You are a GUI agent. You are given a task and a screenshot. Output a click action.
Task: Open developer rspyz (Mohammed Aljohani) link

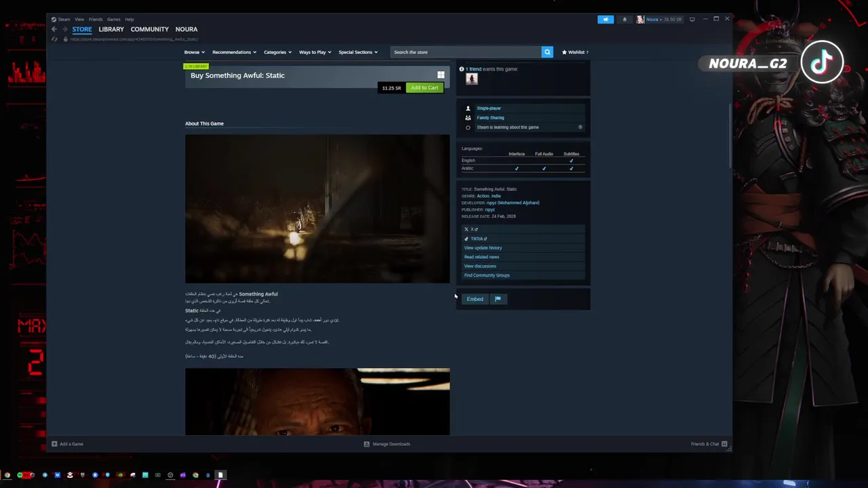point(513,203)
